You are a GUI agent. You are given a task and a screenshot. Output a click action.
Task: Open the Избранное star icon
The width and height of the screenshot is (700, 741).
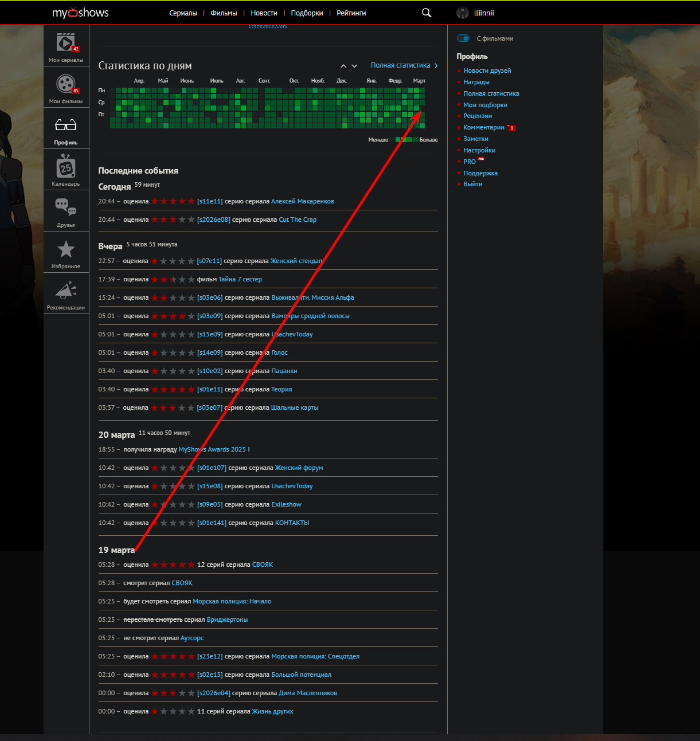tap(66, 249)
